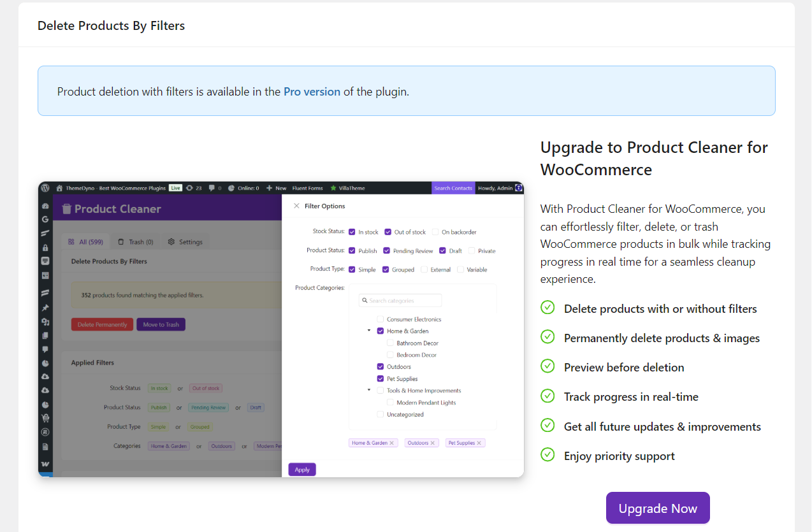Click the magnifier icon in Search categories
Screen dimensions: 812x532
coord(365,301)
